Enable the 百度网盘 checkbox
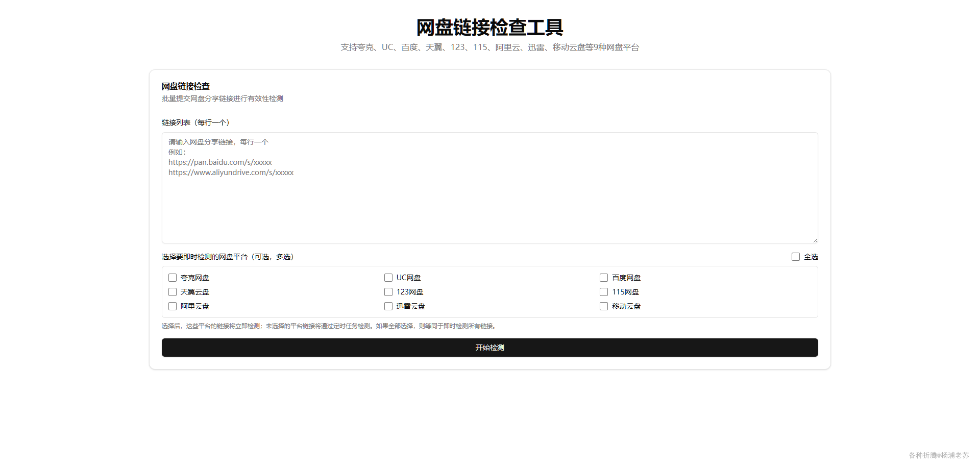The height and width of the screenshot is (469, 980). point(603,277)
